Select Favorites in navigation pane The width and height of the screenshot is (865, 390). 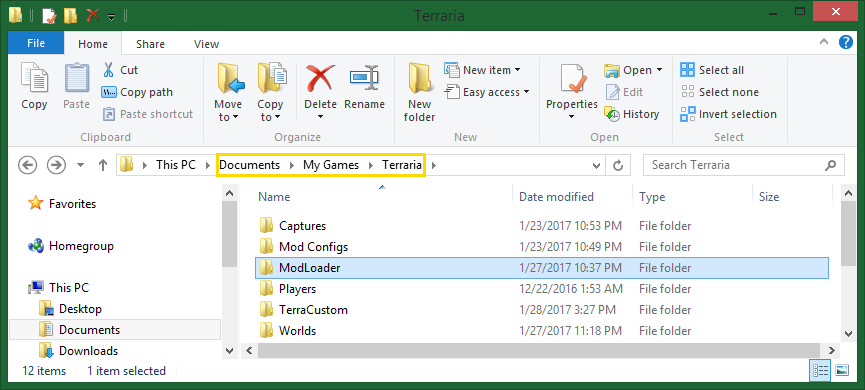coord(62,204)
